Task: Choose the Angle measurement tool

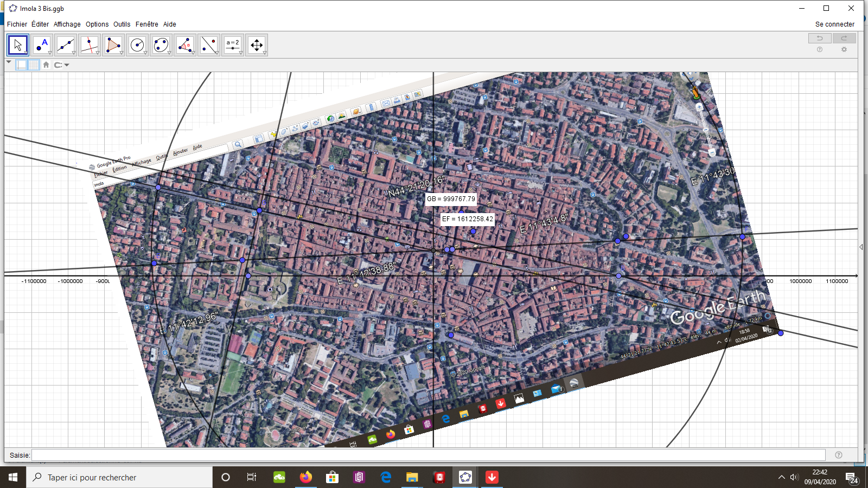Action: [x=185, y=45]
